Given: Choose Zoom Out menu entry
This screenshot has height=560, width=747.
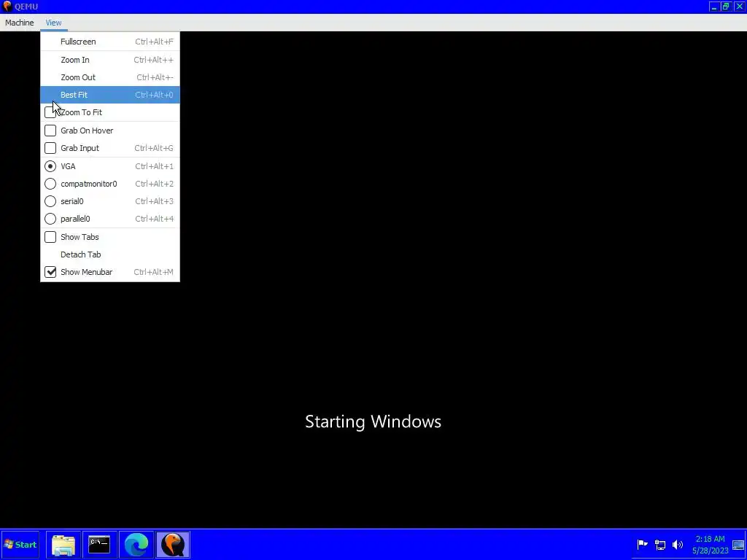Looking at the screenshot, I should (110, 77).
